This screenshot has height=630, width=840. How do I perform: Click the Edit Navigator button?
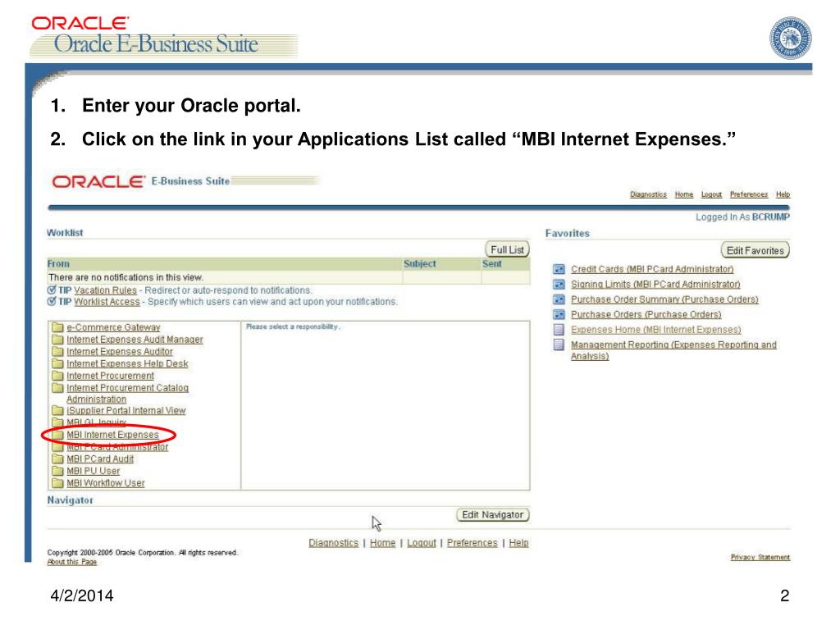click(492, 515)
